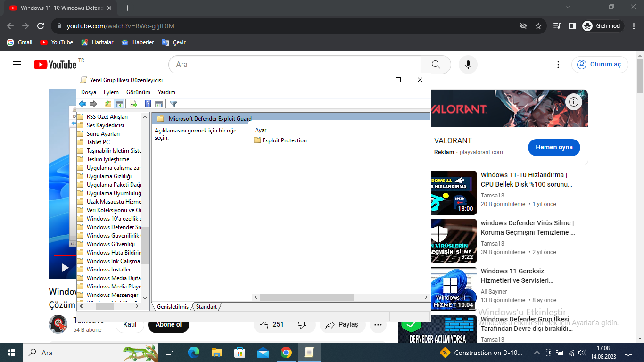The image size is (644, 362).
Task: Click the Windows Start button
Action: (11, 353)
